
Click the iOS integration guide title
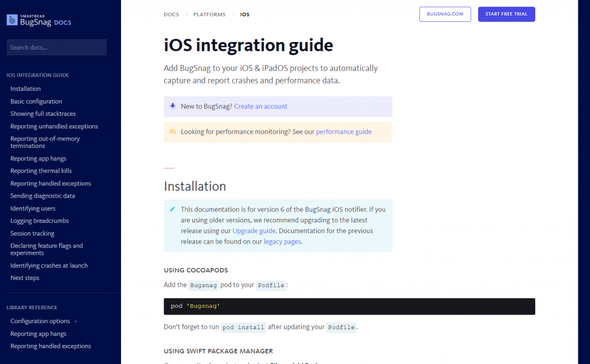tap(248, 45)
